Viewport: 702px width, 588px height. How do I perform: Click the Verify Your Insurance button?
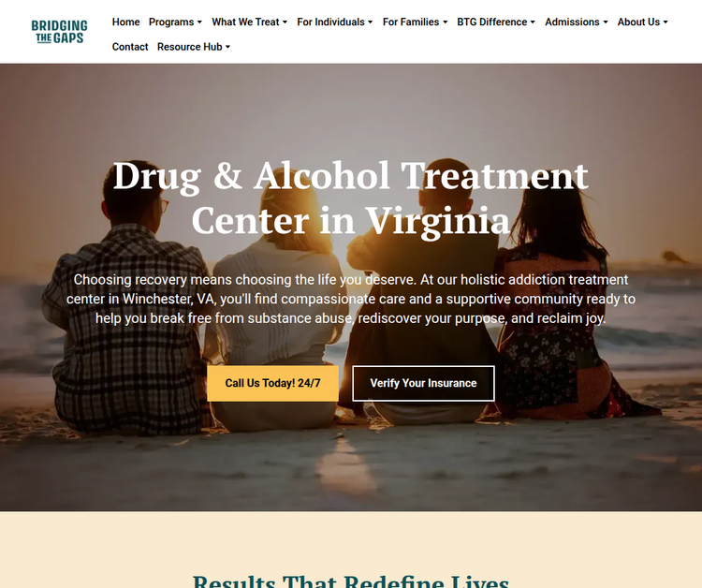coord(423,383)
